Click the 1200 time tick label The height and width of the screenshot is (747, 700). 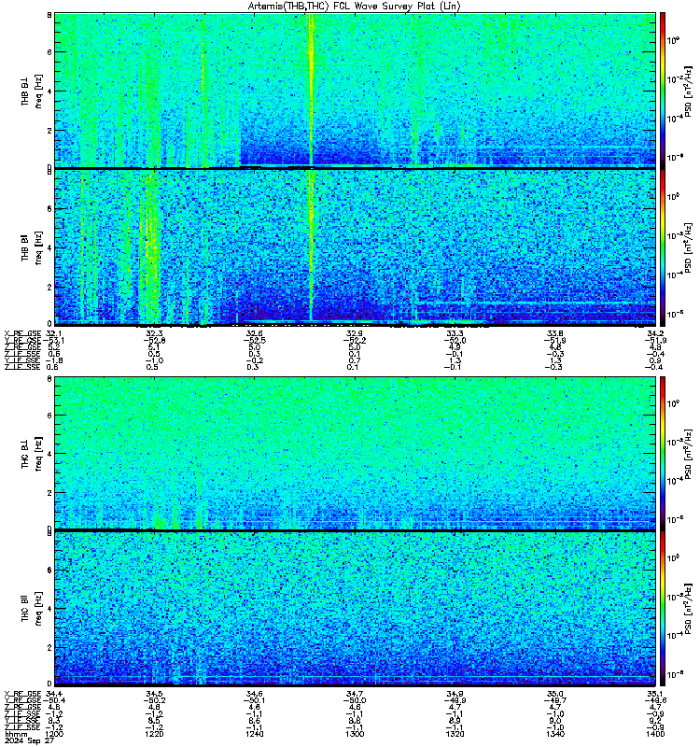tap(54, 734)
